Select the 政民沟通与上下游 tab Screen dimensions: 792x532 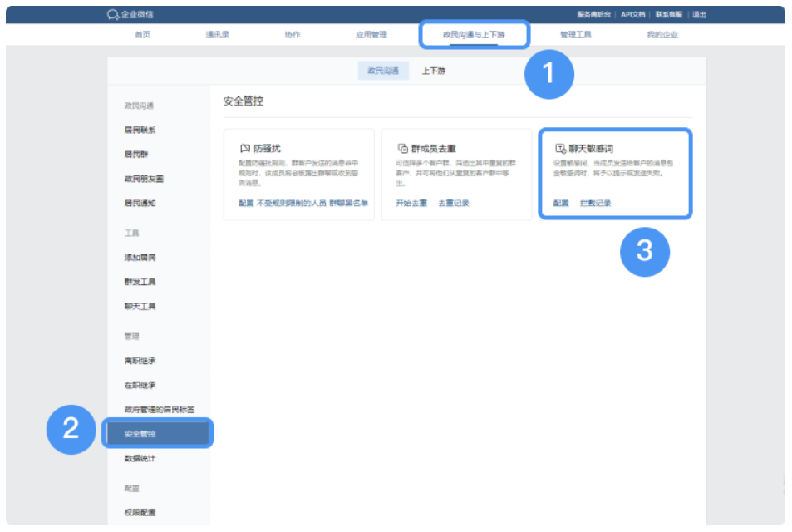pos(474,35)
